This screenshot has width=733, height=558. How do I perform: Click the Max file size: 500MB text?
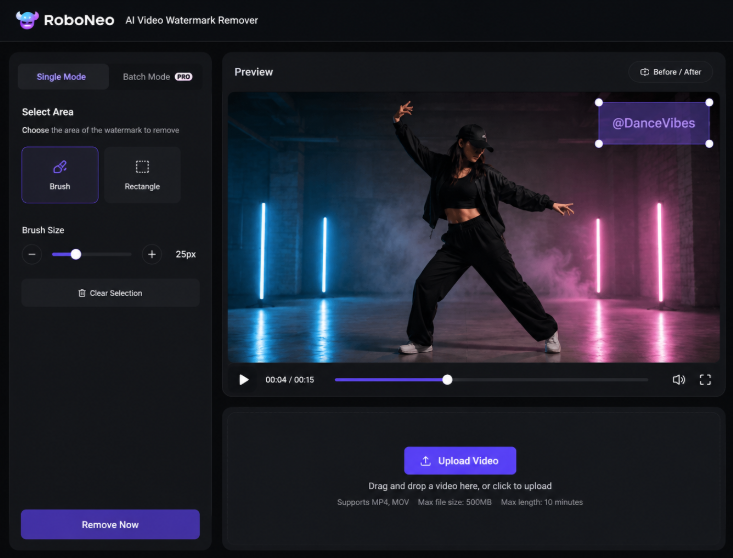tap(455, 502)
